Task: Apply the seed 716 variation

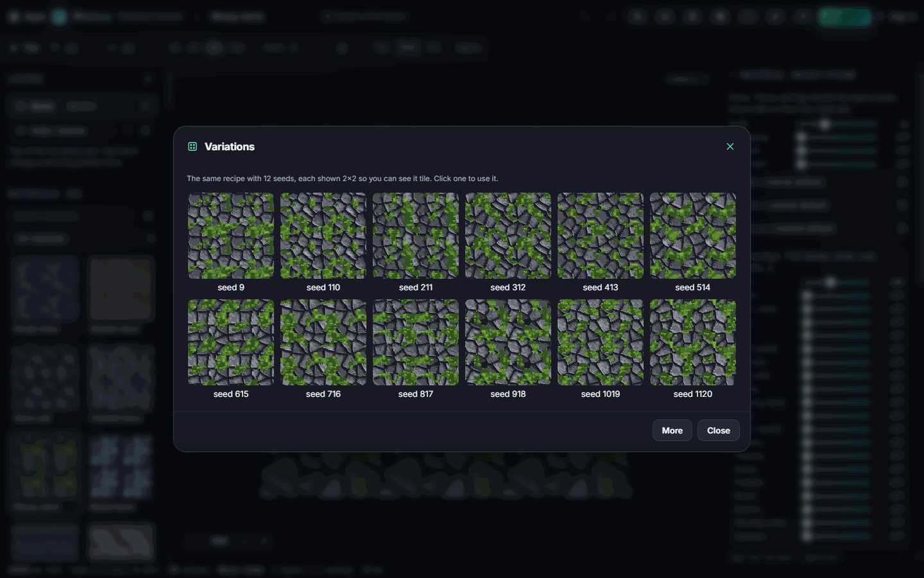Action: pos(323,342)
